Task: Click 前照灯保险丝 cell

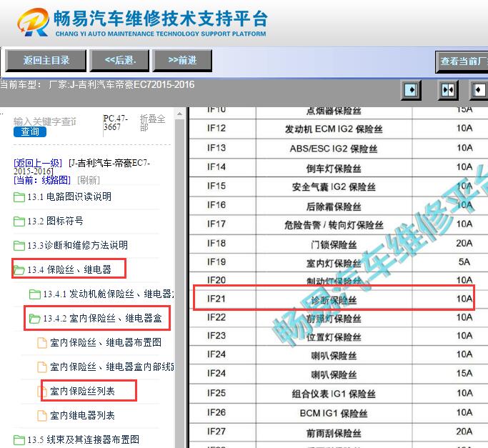Action: click(x=334, y=319)
